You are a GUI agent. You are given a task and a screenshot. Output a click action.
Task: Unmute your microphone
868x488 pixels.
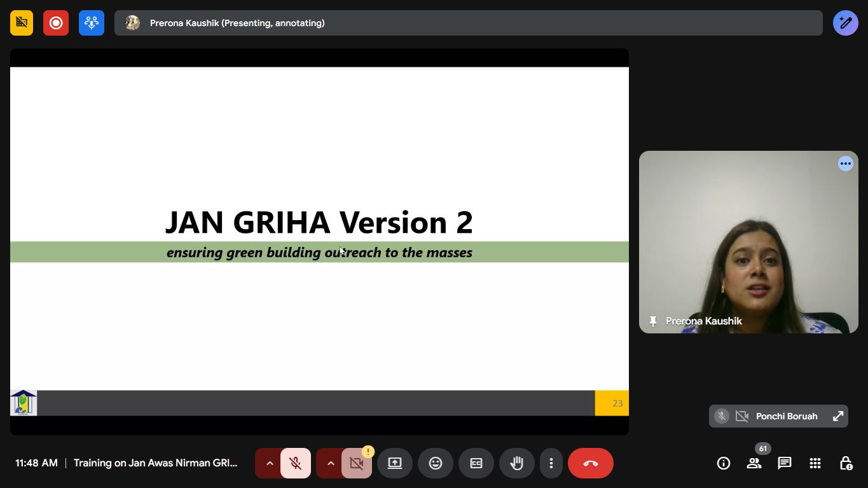(295, 463)
